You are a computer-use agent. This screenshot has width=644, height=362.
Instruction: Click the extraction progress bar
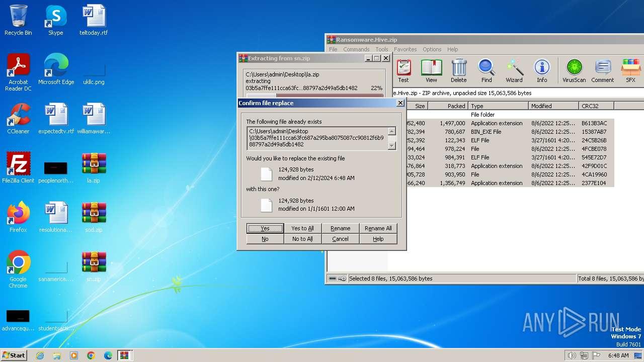[x=314, y=95]
